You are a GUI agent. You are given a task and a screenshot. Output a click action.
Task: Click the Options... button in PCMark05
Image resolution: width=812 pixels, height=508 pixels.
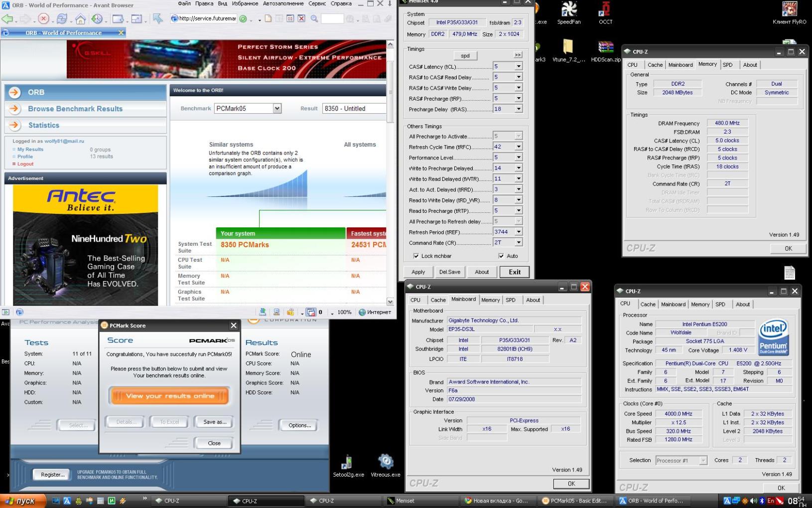click(x=299, y=426)
